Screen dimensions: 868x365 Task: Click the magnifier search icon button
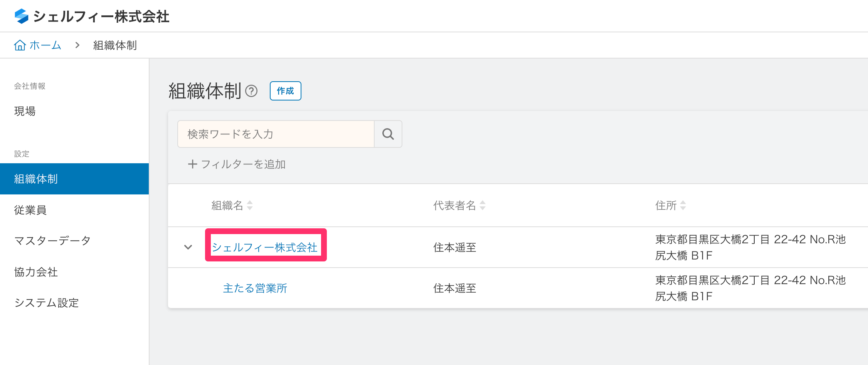388,134
